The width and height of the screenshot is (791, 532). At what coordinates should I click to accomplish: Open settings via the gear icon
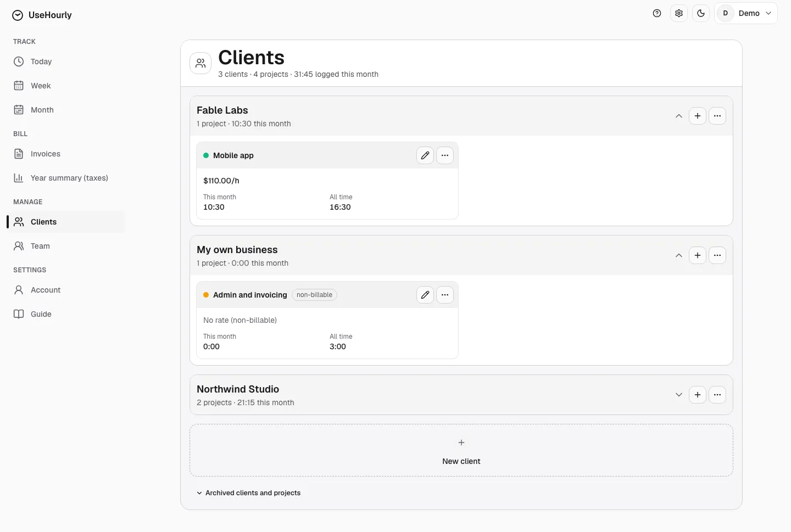click(x=679, y=13)
